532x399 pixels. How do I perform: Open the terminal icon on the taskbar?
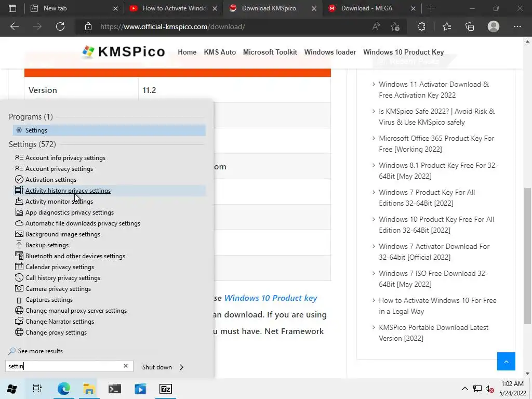(115, 389)
